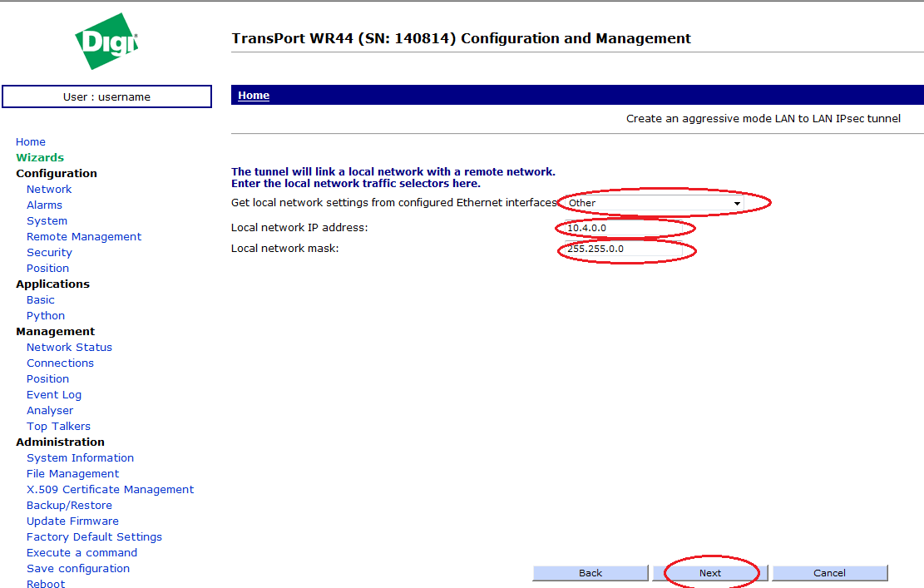Open Security configuration page
924x588 pixels.
point(49,252)
